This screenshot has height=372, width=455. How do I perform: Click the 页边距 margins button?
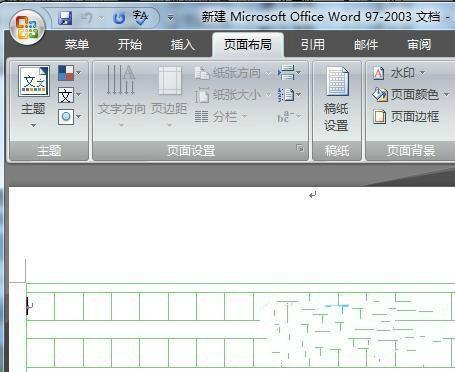169,97
